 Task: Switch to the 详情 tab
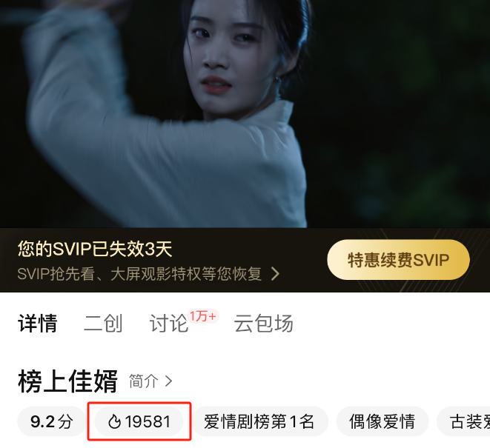coord(38,324)
